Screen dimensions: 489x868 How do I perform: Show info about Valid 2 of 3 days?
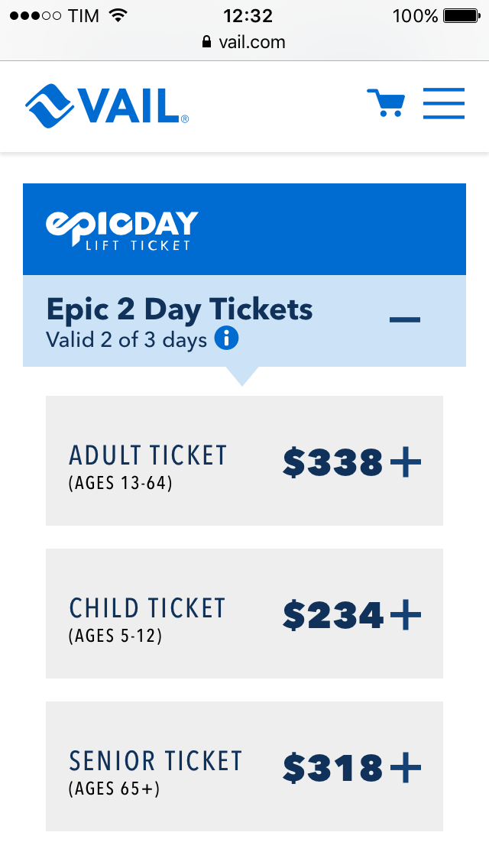point(226,338)
